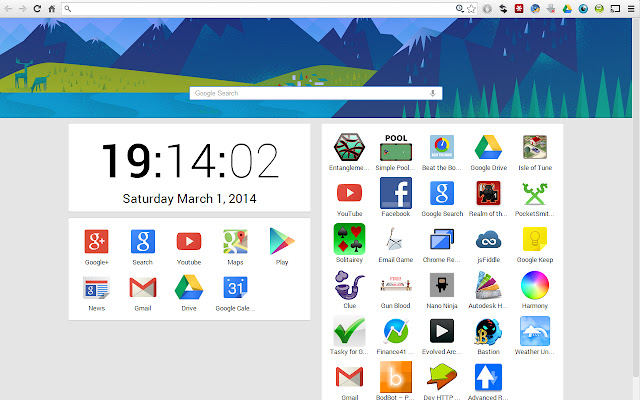Open the Email Game app
Image resolution: width=640 pixels, height=400 pixels.
[396, 239]
